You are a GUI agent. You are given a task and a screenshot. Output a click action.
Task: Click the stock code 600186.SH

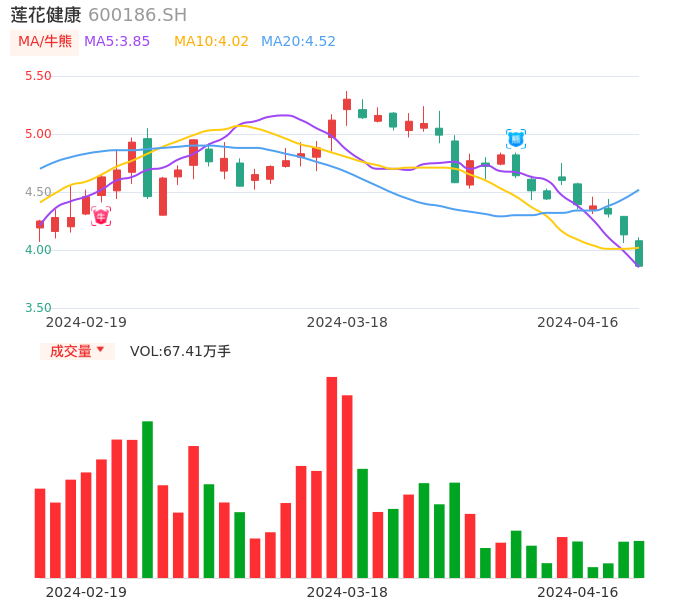[x=138, y=15]
